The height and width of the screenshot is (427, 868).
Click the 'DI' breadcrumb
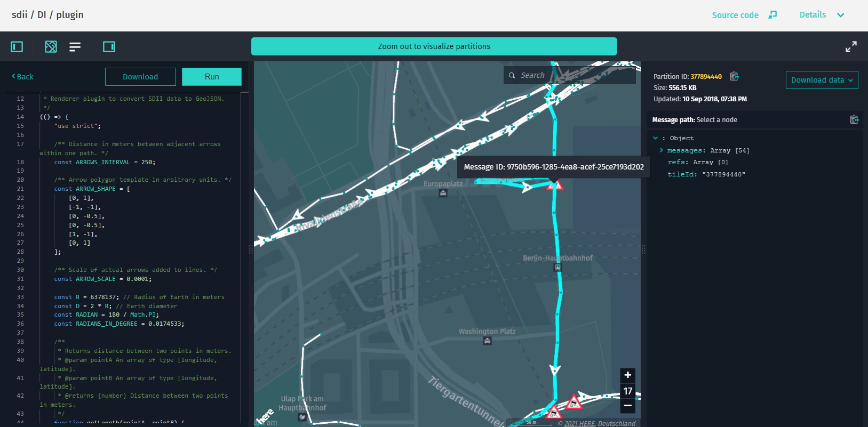tap(42, 15)
